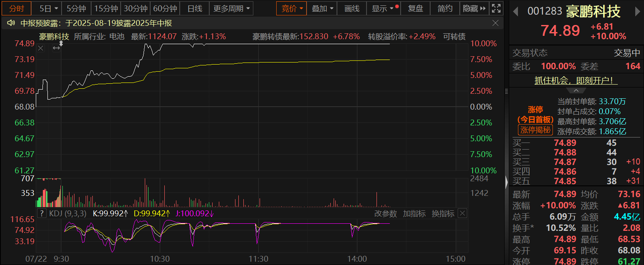Switch to the 日线 daily chart tab

[194, 8]
